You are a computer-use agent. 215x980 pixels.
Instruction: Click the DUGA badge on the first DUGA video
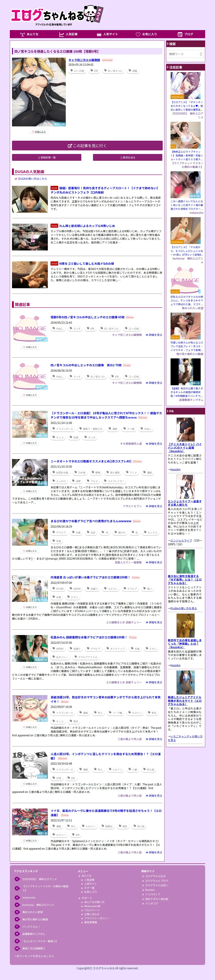point(54,188)
